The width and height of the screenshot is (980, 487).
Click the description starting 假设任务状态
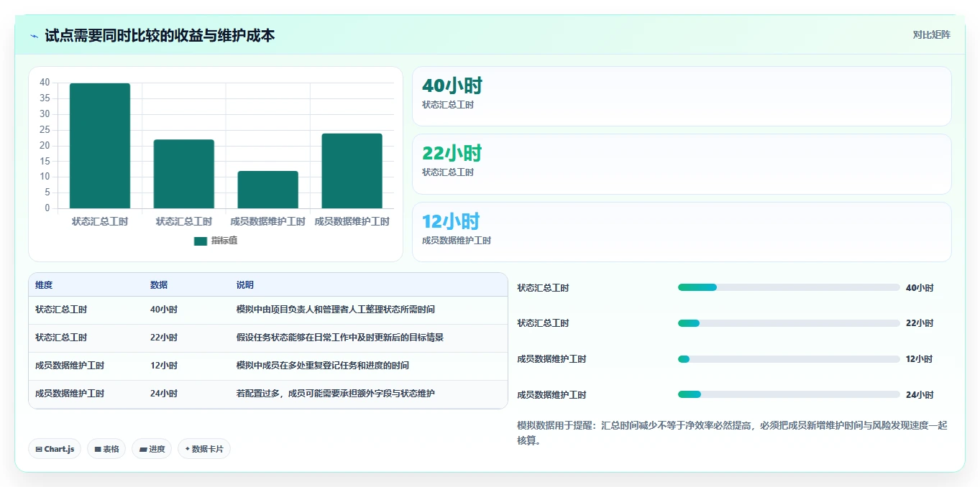coord(340,338)
